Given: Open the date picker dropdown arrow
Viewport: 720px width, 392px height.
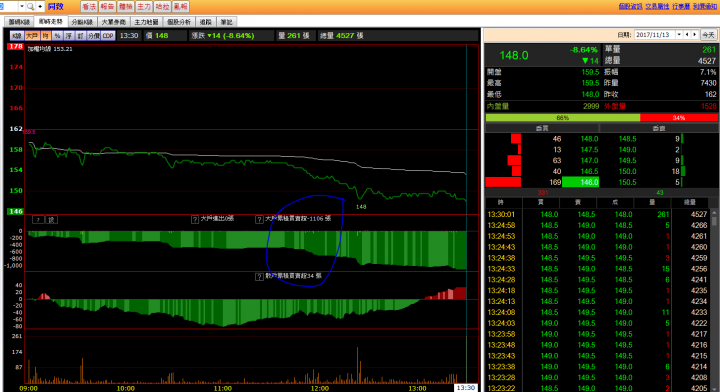Looking at the screenshot, I should 679,34.
